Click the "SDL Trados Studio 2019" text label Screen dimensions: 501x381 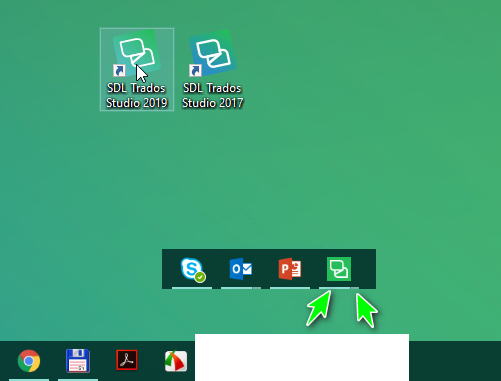pyautogui.click(x=137, y=96)
